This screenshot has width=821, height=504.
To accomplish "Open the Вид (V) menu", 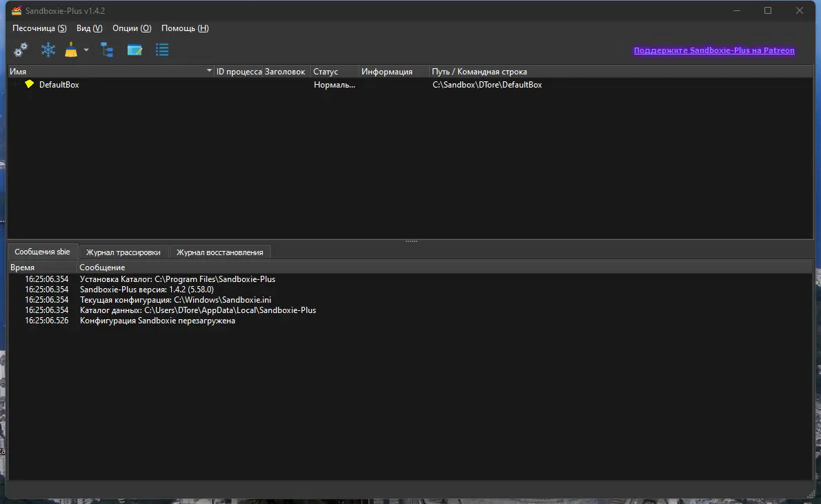I will click(x=89, y=28).
